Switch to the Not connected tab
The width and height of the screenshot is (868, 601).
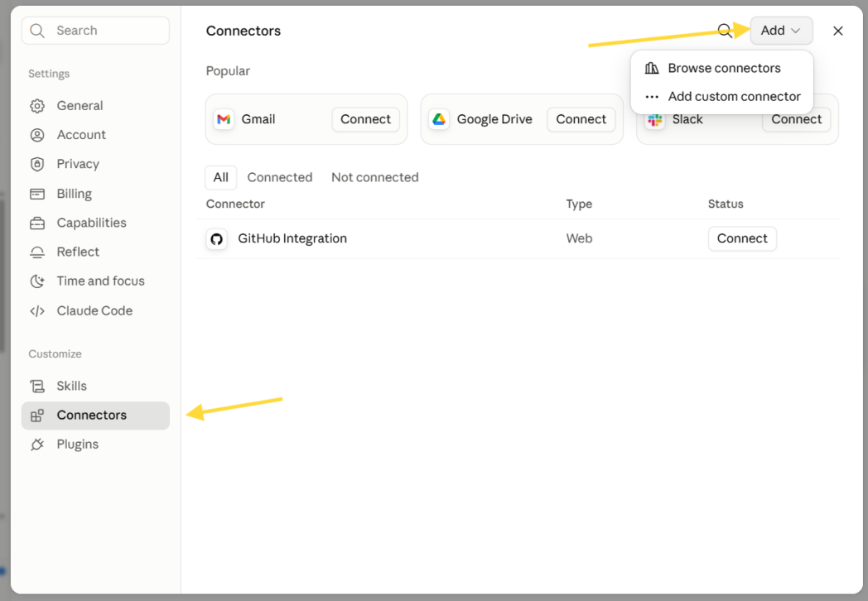(x=374, y=178)
